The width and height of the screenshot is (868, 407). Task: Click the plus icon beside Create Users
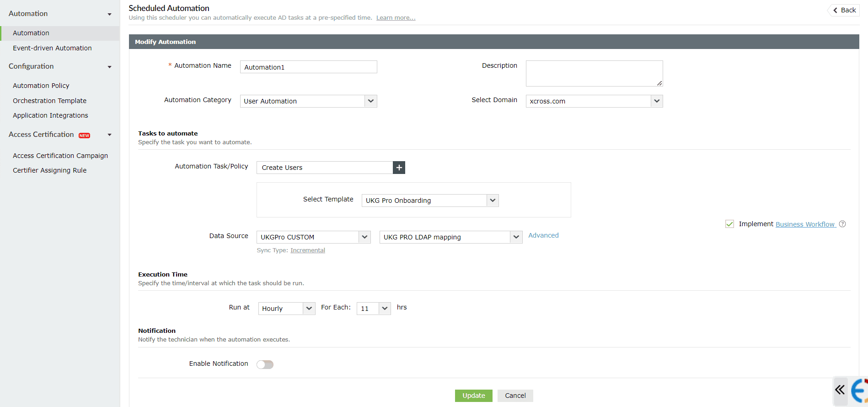click(x=399, y=168)
